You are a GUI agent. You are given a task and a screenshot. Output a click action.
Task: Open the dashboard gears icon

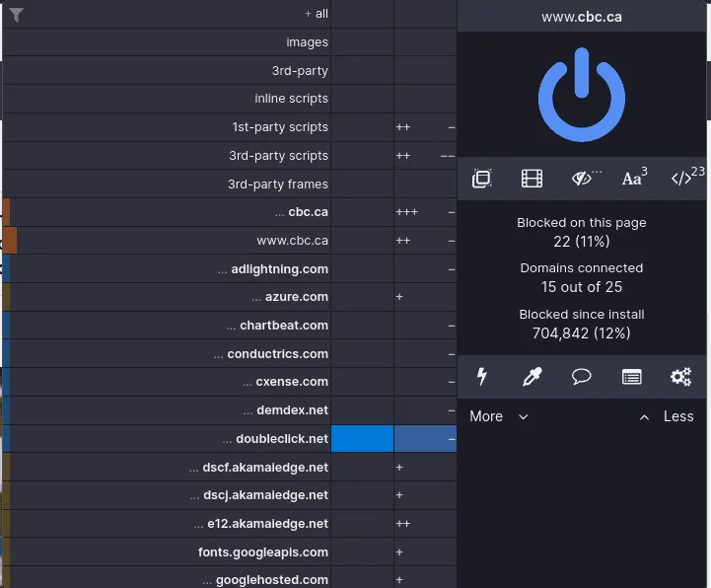point(681,377)
